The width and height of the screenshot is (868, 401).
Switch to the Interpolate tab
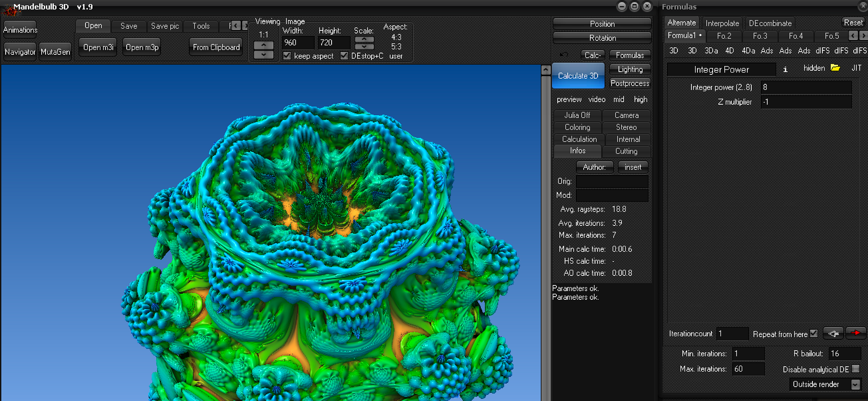click(x=722, y=23)
